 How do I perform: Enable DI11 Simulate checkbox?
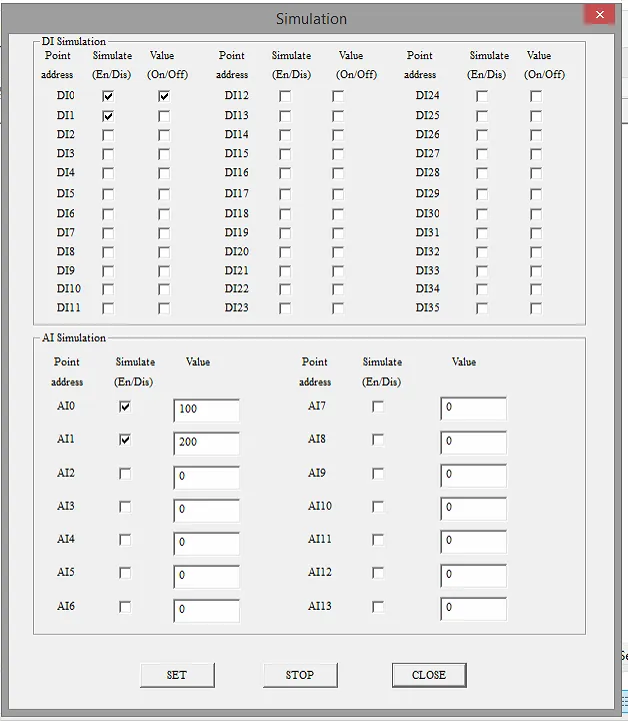click(108, 308)
